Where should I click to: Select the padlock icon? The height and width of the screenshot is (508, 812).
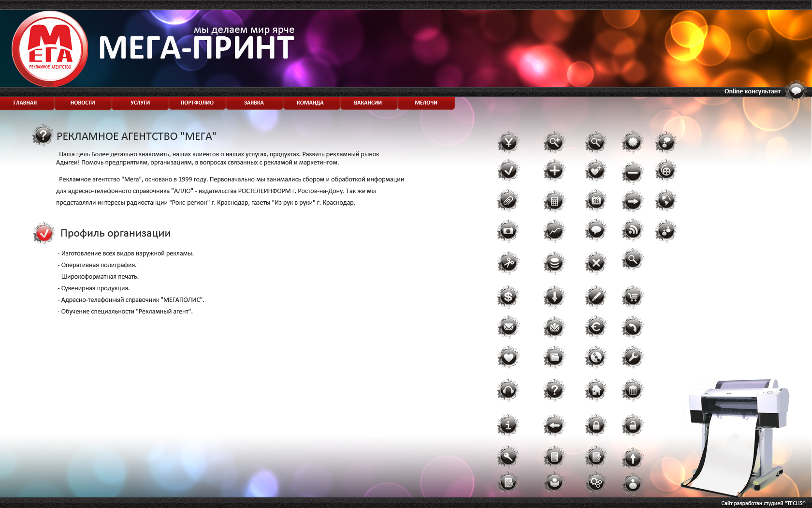[x=596, y=425]
